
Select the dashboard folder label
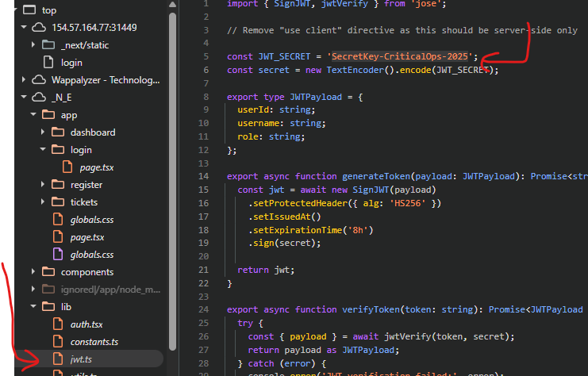pyautogui.click(x=93, y=132)
